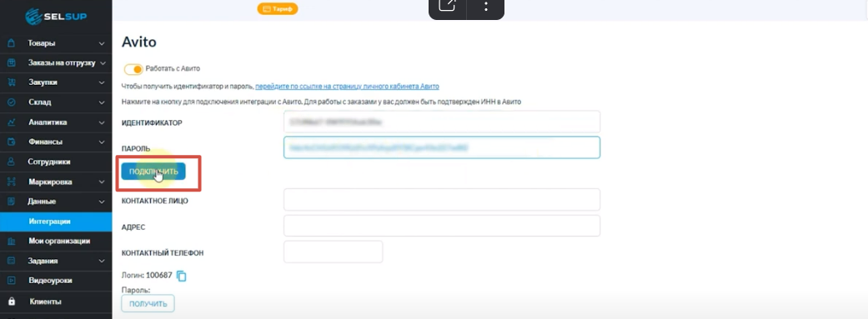Select the Интеграции submenu item
Viewport: 868px width, 319px height.
coord(56,222)
